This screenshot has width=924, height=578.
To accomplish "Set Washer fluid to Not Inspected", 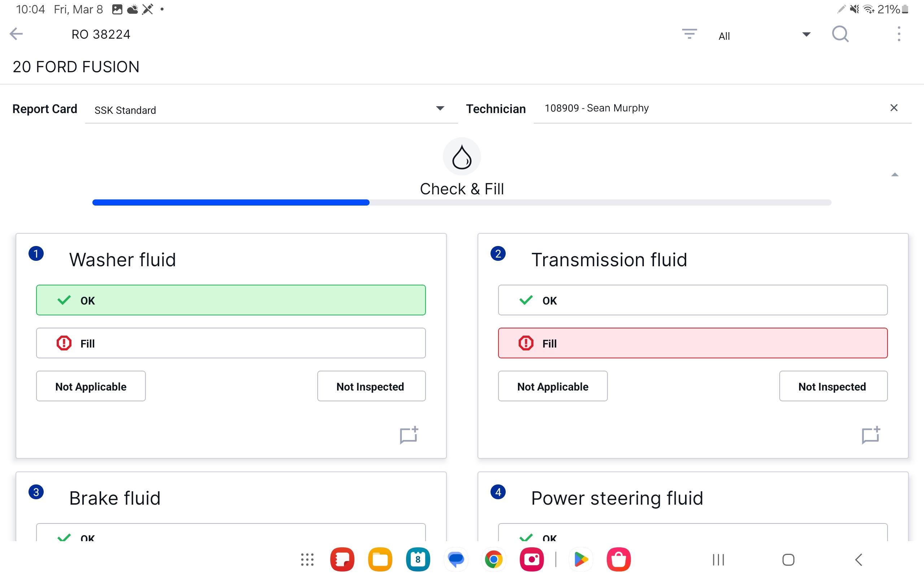I will [x=371, y=386].
